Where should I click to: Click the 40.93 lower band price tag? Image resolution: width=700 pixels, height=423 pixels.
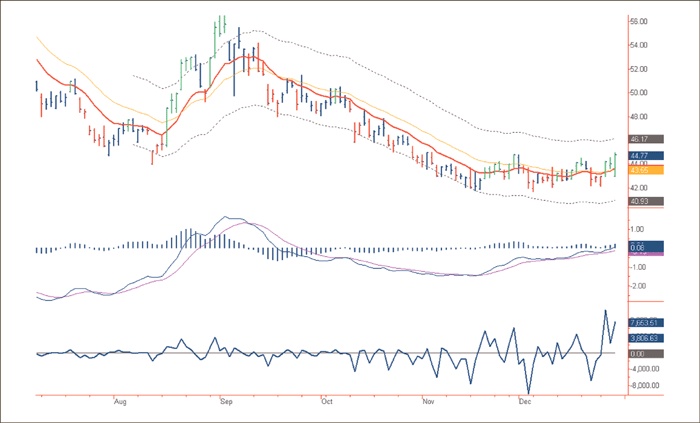point(641,202)
